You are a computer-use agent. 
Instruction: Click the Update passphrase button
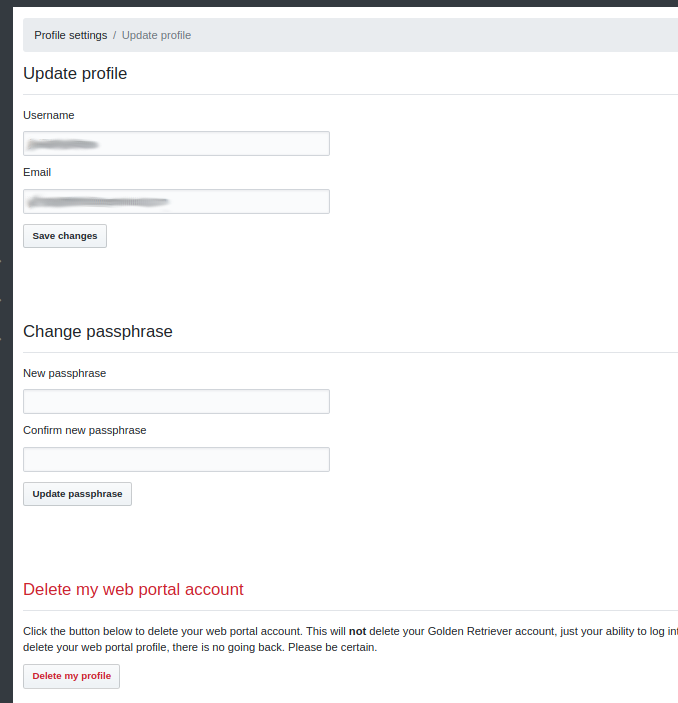tap(77, 494)
